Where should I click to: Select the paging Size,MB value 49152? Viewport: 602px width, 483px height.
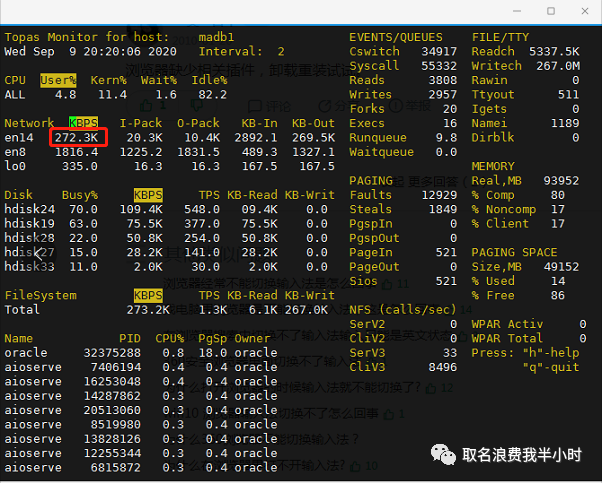pyautogui.click(x=561, y=267)
